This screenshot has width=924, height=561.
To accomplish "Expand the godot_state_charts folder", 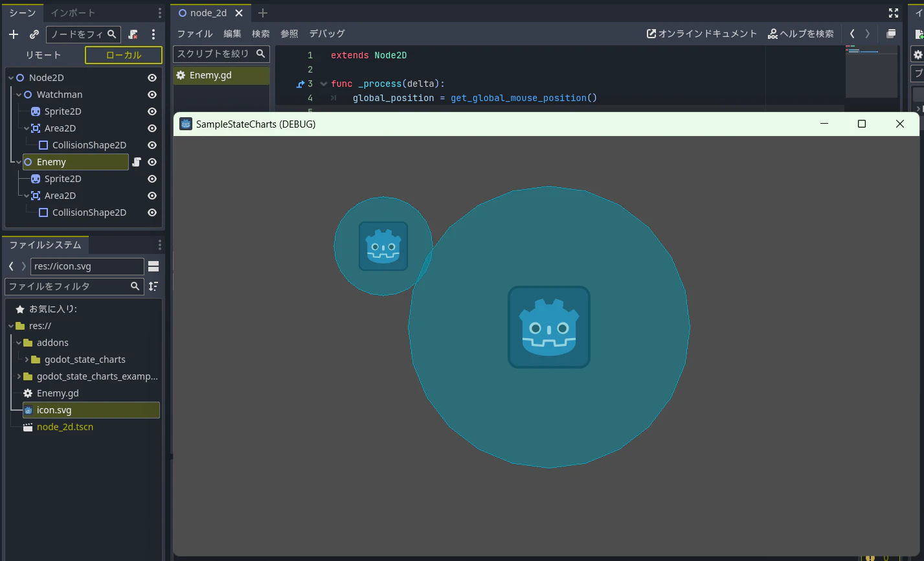I will point(27,360).
